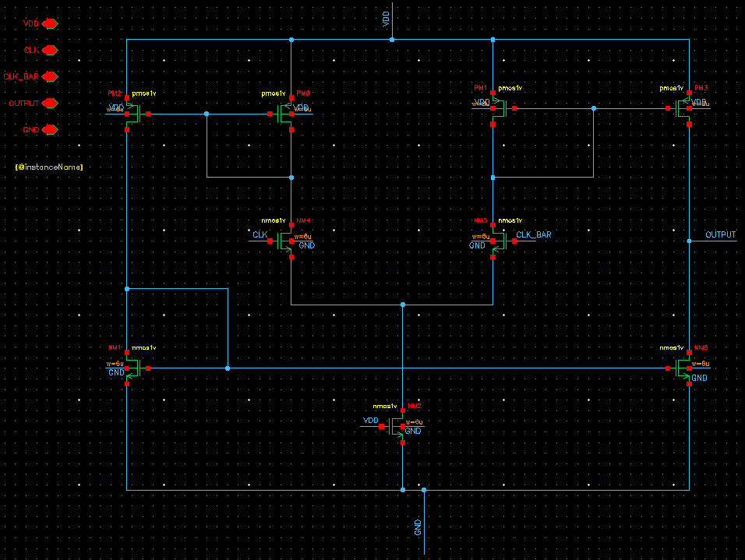This screenshot has height=560, width=745.
Task: Click the w=6u parameter of NM2
Action: pos(414,422)
